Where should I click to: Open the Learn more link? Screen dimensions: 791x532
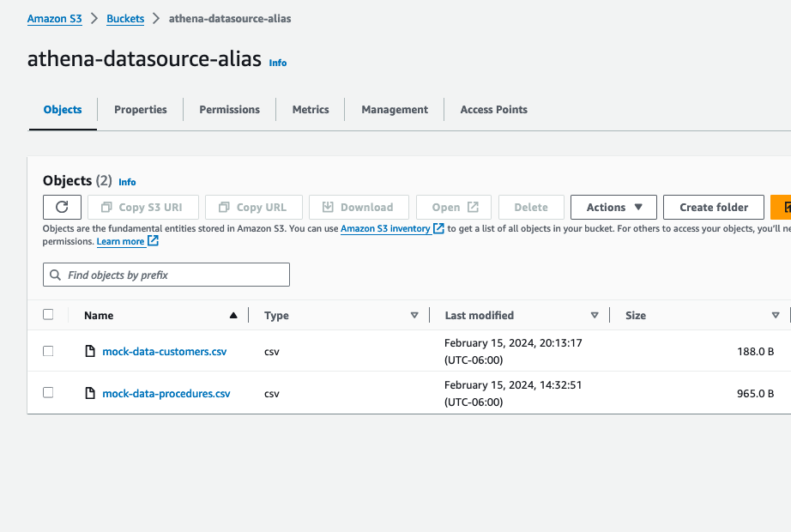pyautogui.click(x=121, y=241)
